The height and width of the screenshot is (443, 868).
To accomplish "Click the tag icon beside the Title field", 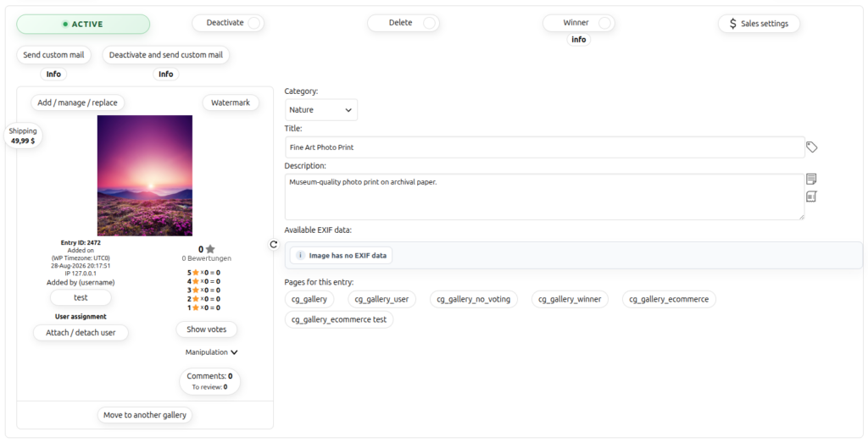I will [x=811, y=147].
